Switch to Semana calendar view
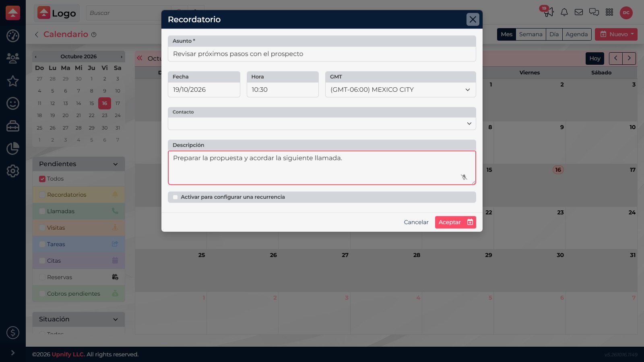Screen dimensions: 644x362 [x=531, y=34]
